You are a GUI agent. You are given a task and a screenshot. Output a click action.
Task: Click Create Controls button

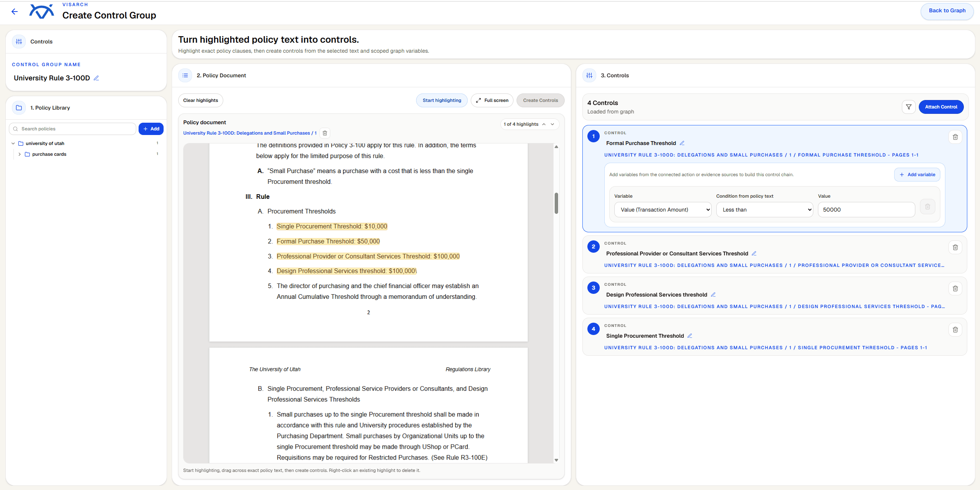tap(540, 100)
